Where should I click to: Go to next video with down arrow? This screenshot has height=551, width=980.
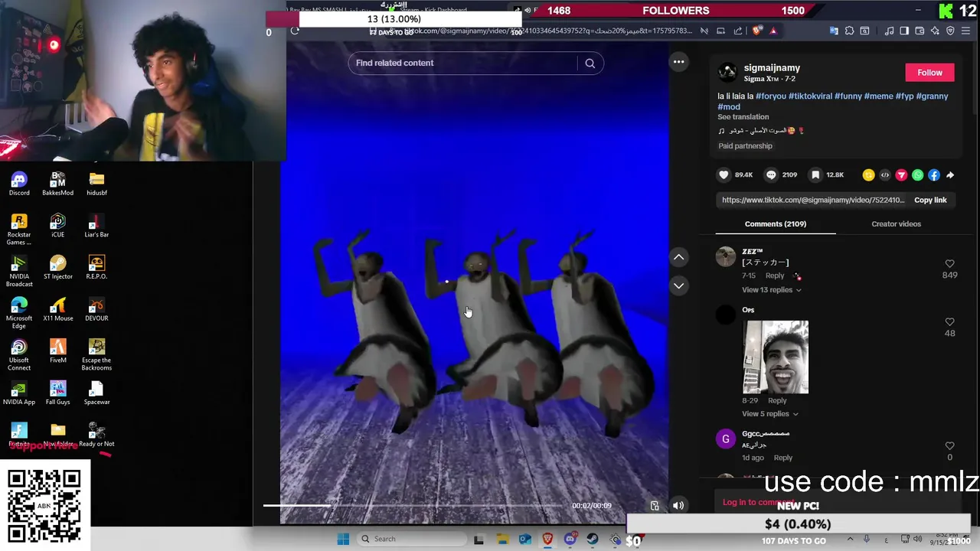(x=679, y=285)
